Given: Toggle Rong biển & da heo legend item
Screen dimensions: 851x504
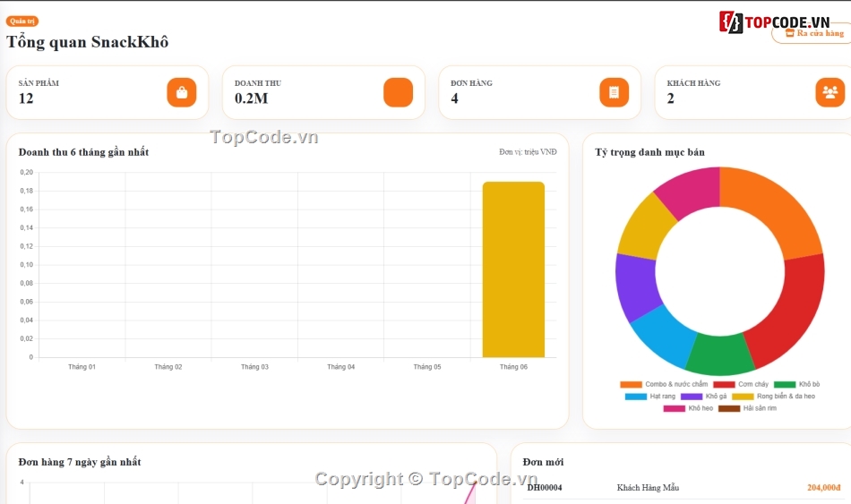Looking at the screenshot, I should (x=773, y=397).
